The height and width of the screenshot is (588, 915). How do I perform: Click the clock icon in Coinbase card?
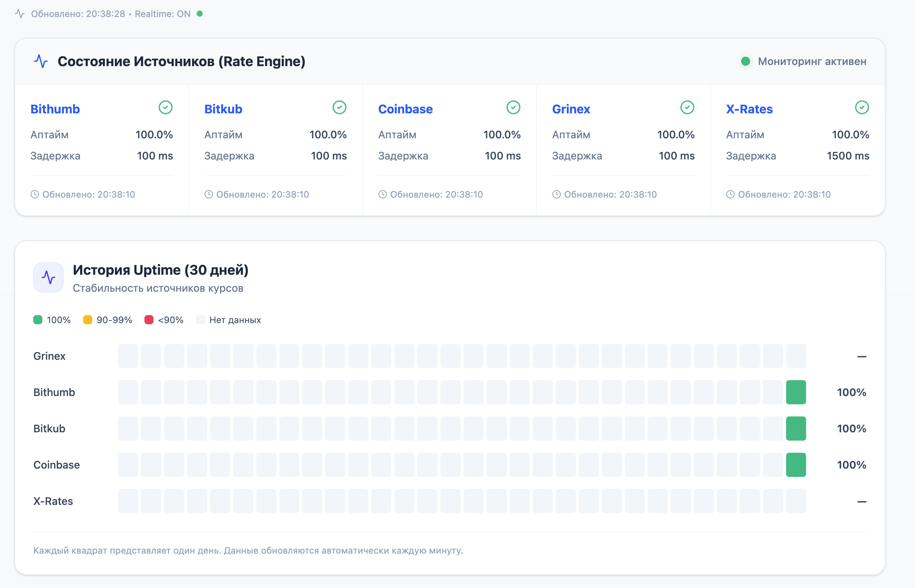coord(382,194)
